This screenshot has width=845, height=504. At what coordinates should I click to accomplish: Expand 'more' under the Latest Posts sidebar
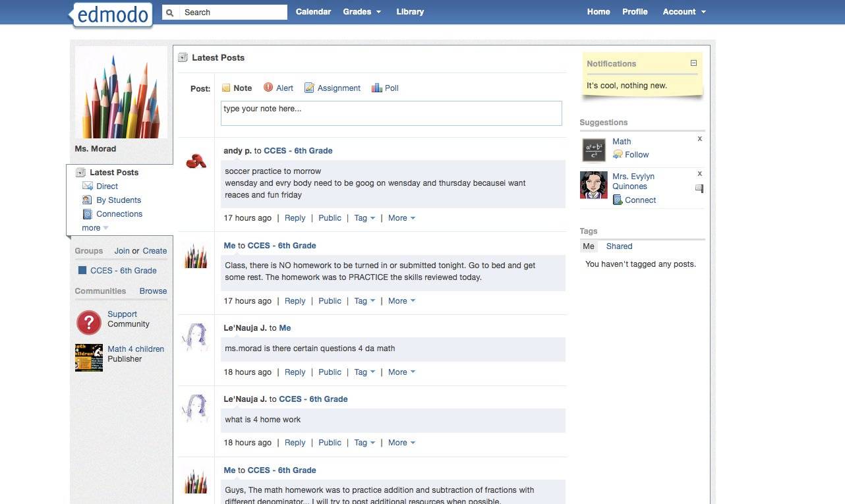point(91,227)
